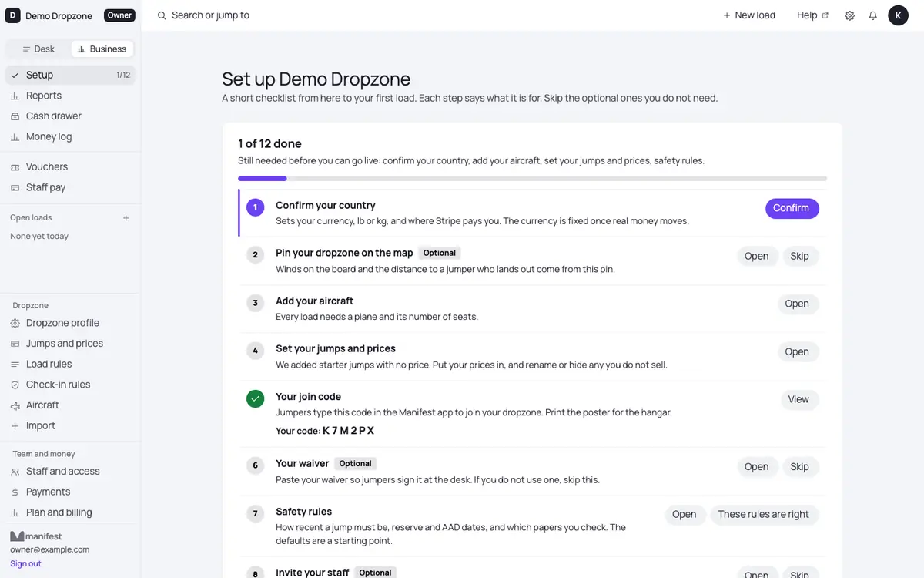Click the Demo Dropzone D logo
The height and width of the screenshot is (578, 924).
point(13,15)
